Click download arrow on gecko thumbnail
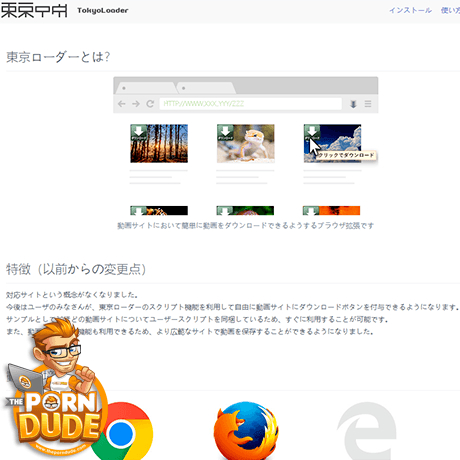The height and width of the screenshot is (460, 460). (x=225, y=132)
